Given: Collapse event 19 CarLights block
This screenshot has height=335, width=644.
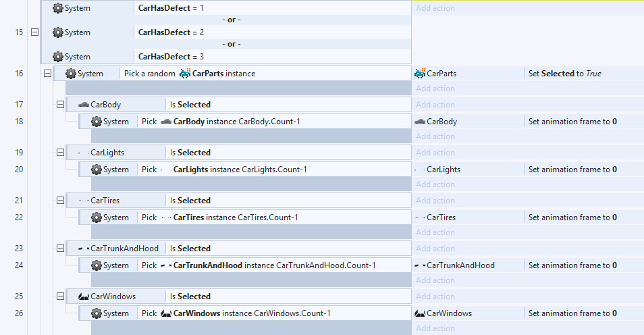Looking at the screenshot, I should (60, 153).
